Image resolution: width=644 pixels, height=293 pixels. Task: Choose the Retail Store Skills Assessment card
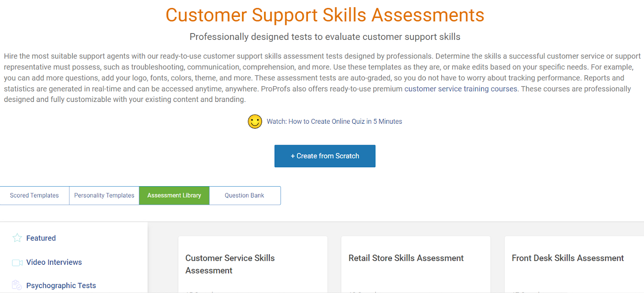point(406,258)
